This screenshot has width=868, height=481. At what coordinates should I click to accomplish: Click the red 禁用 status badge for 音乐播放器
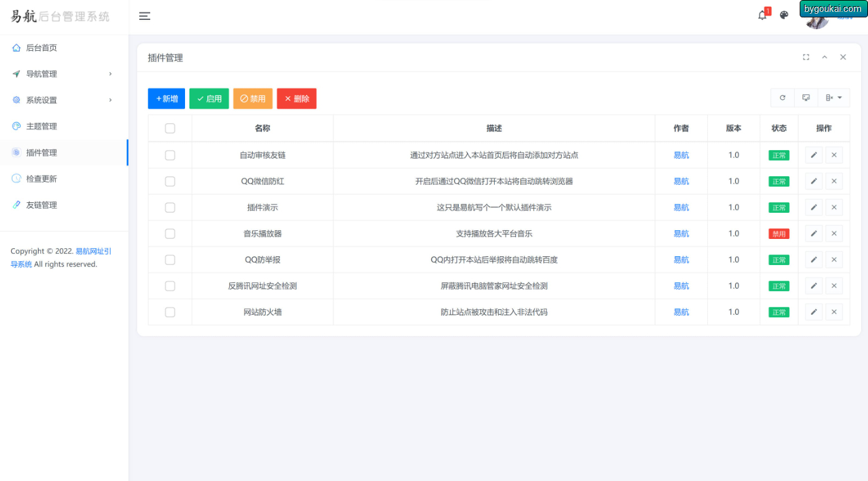(779, 234)
